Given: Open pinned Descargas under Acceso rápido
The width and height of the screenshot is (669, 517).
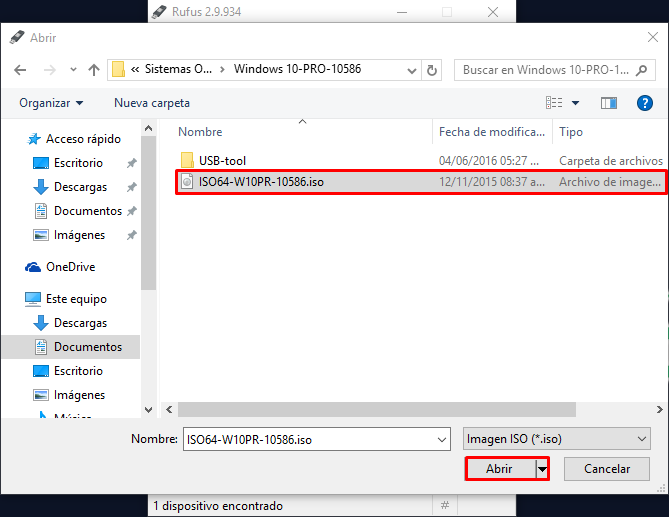Looking at the screenshot, I should [x=80, y=187].
